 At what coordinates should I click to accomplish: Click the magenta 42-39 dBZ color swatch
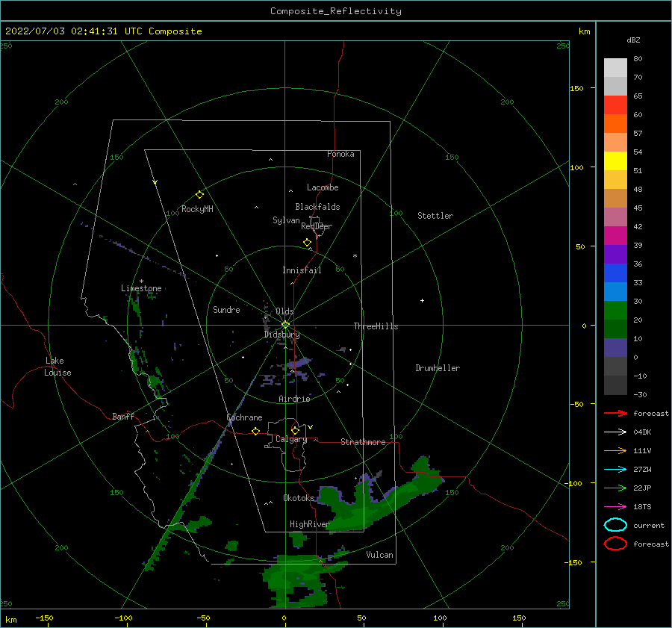tap(615, 236)
